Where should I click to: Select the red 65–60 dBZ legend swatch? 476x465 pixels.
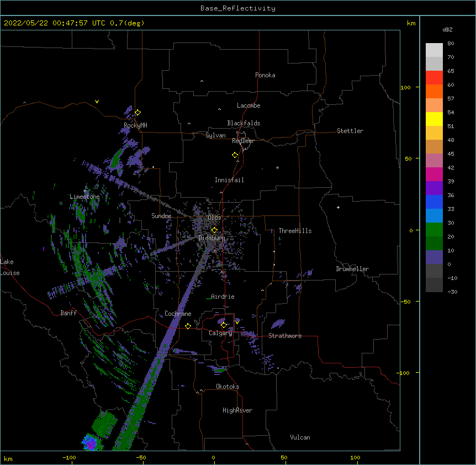click(x=434, y=78)
